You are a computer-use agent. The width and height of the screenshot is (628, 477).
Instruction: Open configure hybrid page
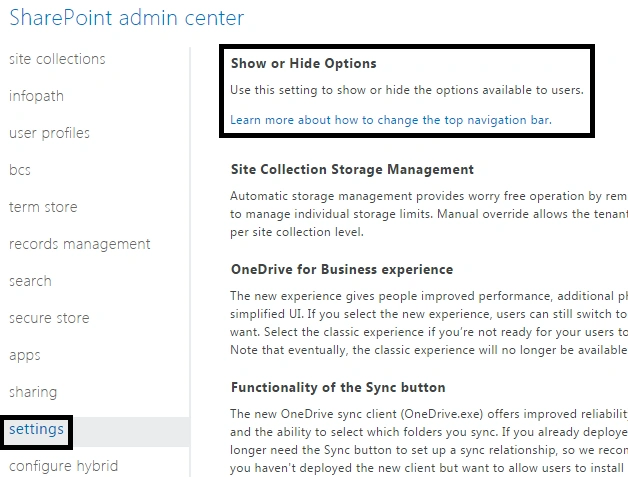point(63,466)
